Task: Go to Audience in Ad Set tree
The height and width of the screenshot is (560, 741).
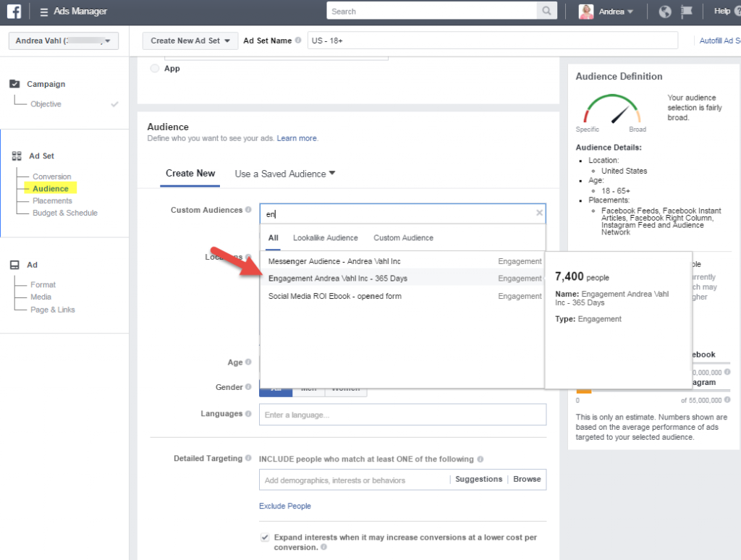Action: click(x=51, y=189)
